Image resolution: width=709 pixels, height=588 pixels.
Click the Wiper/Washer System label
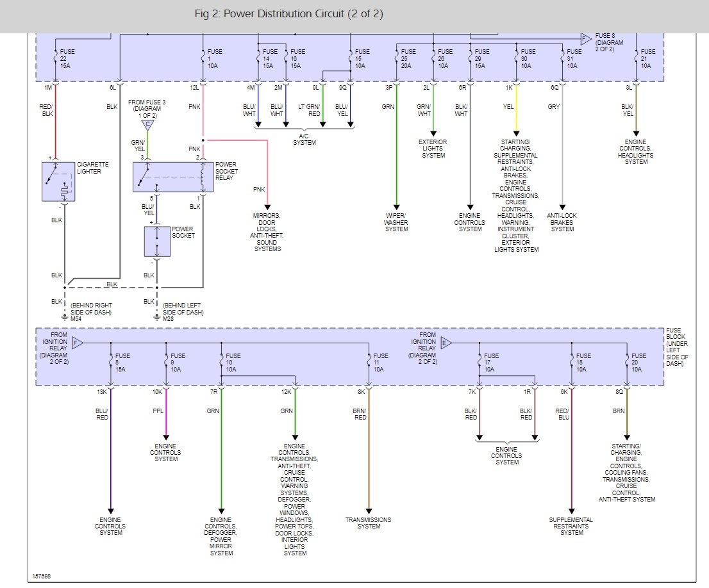(397, 222)
